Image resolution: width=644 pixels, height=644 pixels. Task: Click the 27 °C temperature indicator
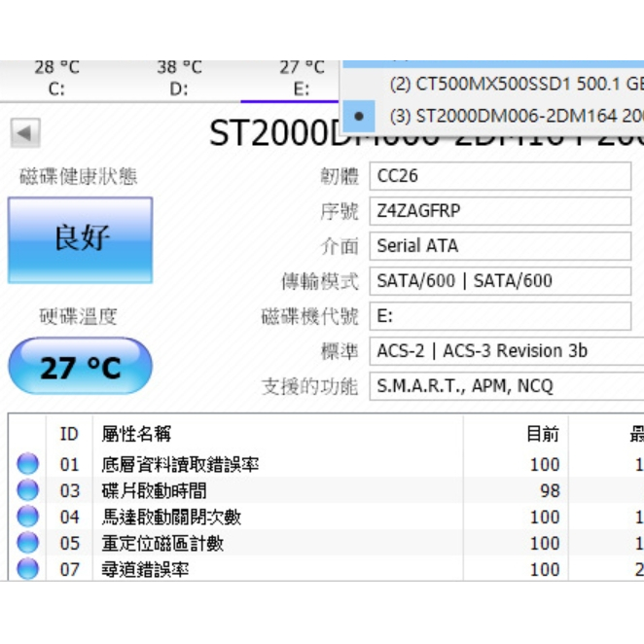81,367
